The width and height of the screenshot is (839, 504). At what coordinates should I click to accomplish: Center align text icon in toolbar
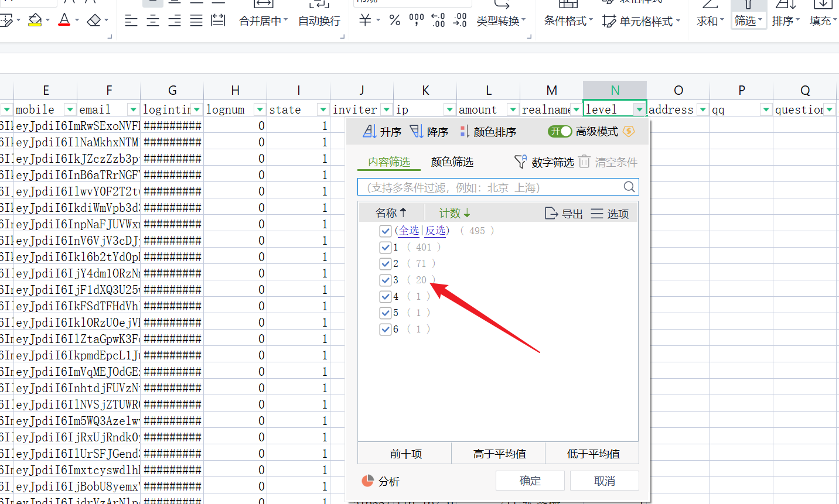(x=153, y=20)
